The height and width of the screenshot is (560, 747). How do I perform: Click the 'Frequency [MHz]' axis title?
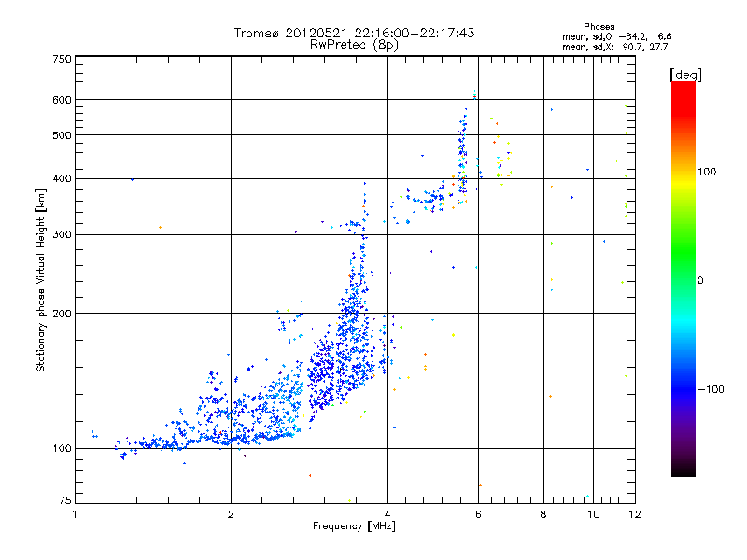(x=354, y=526)
